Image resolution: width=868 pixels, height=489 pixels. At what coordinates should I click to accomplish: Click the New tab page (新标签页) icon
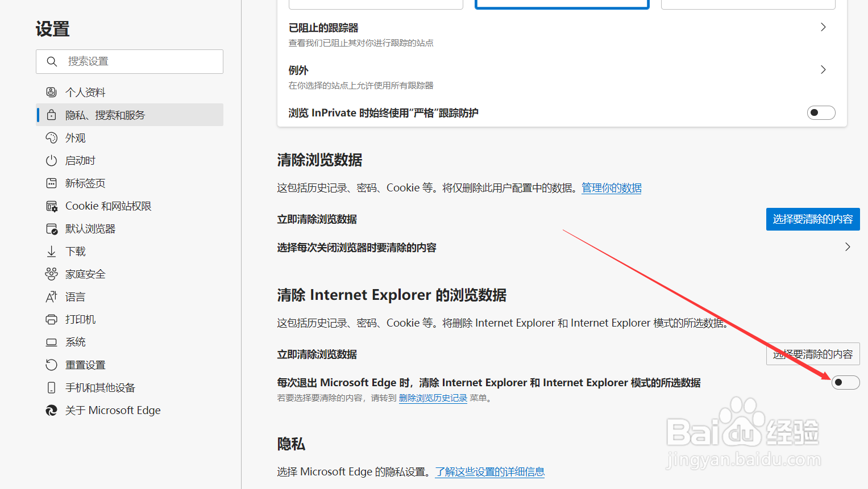pos(51,183)
